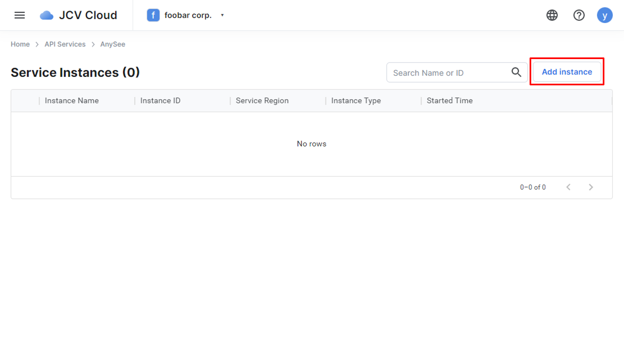Screen dimensions: 624x364
Task: Go to previous page arrow
Action: 568,187
